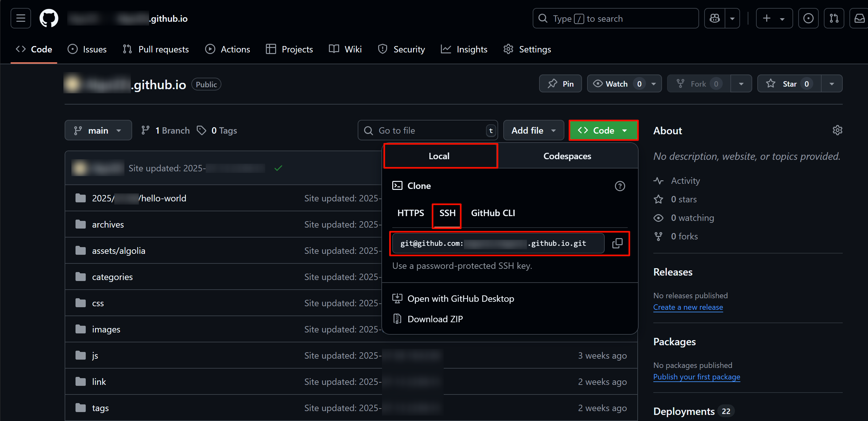The height and width of the screenshot is (421, 868).
Task: Open the hamburger navigation menu
Action: 20,18
